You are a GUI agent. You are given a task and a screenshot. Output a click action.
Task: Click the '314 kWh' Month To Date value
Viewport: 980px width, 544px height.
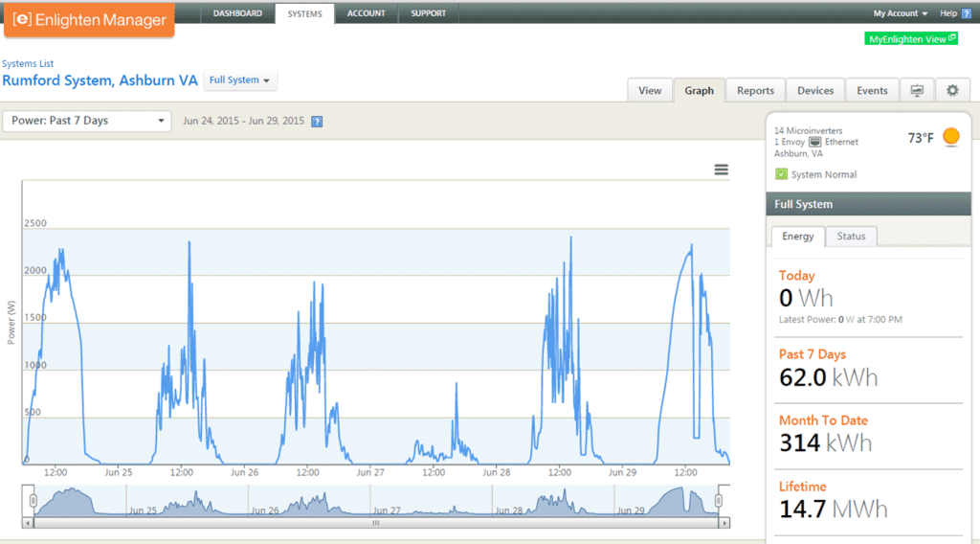[x=825, y=443]
